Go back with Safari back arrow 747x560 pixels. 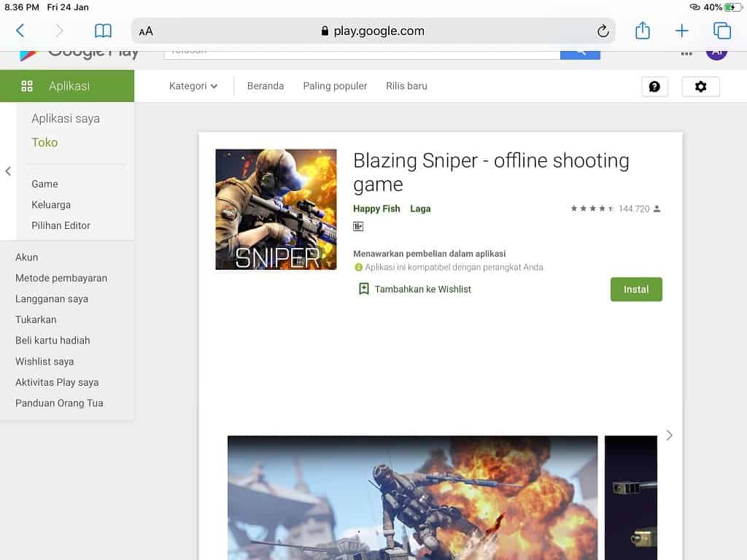pos(20,31)
